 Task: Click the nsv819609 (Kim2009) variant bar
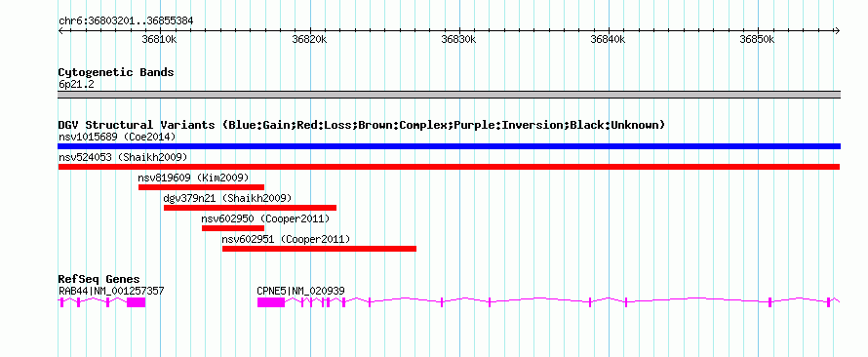click(202, 187)
